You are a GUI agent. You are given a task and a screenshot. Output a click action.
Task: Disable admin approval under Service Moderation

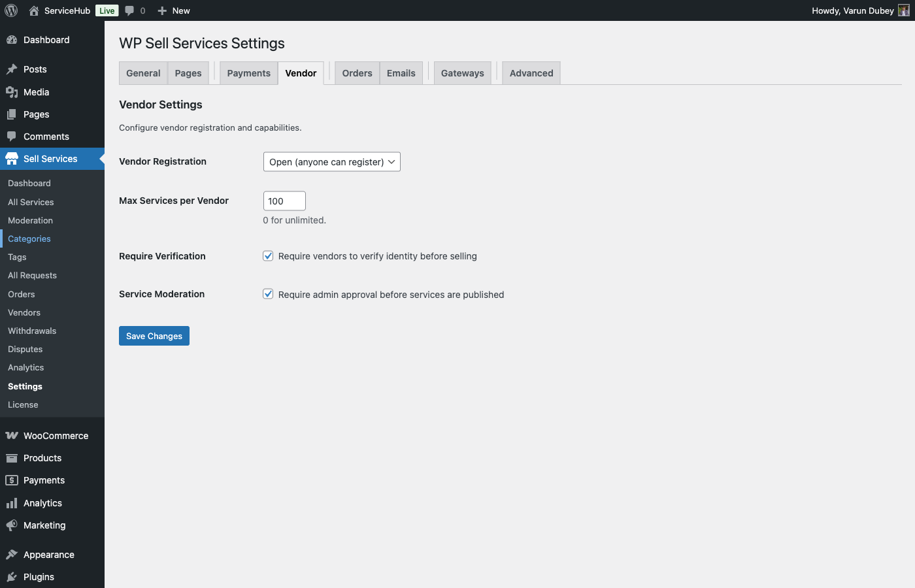click(268, 293)
